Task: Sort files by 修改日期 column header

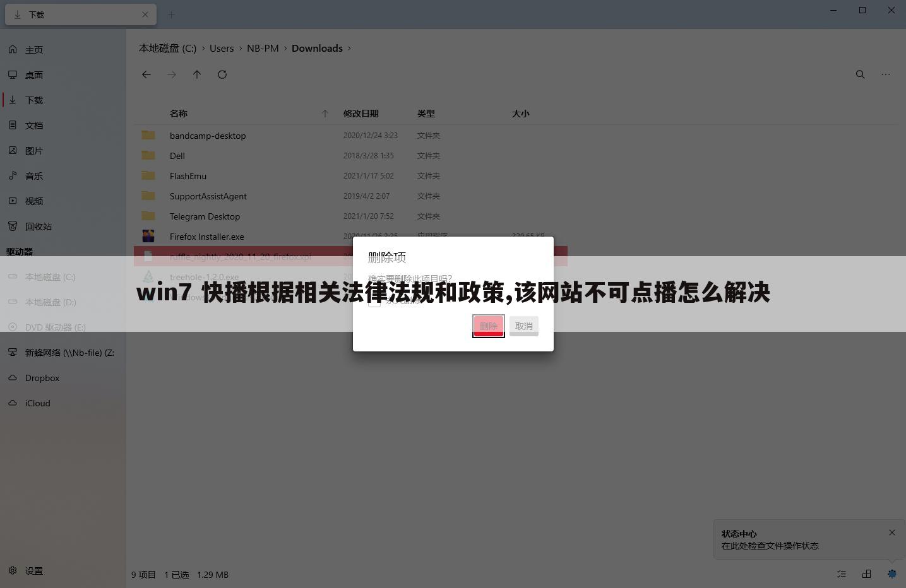Action: point(361,114)
